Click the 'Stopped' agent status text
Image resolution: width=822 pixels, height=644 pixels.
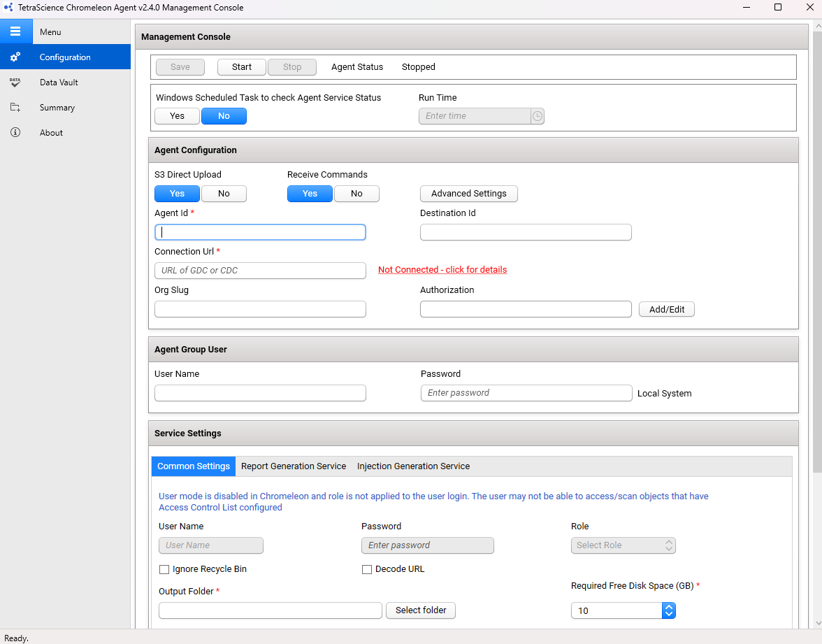coord(418,67)
